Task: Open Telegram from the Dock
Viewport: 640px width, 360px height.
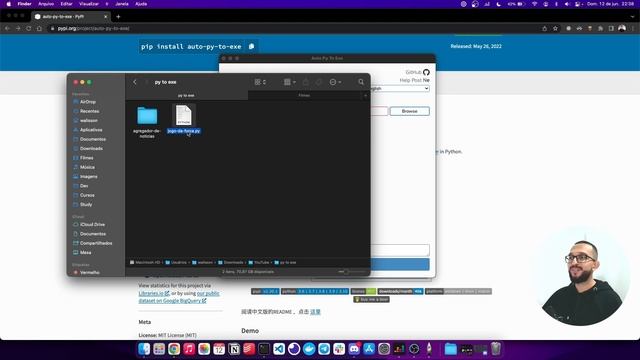Action: [324, 349]
